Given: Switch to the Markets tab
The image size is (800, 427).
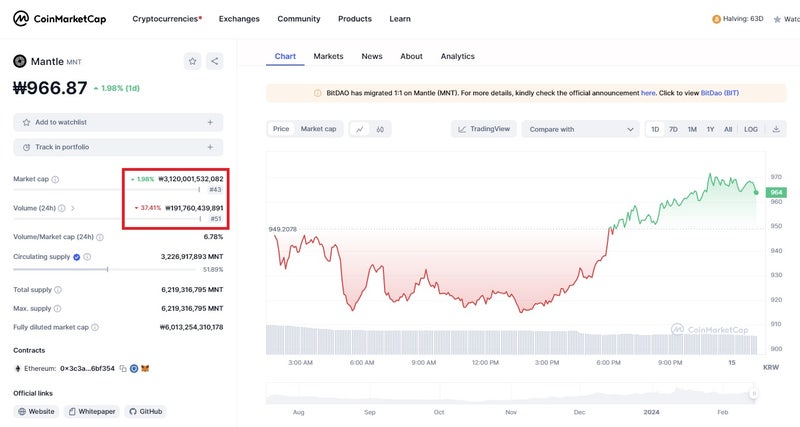Looking at the screenshot, I should pos(328,56).
